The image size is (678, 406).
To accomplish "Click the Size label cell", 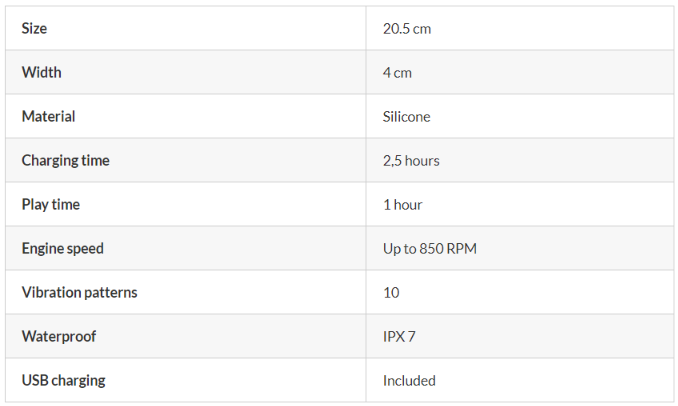I will pyautogui.click(x=35, y=29).
